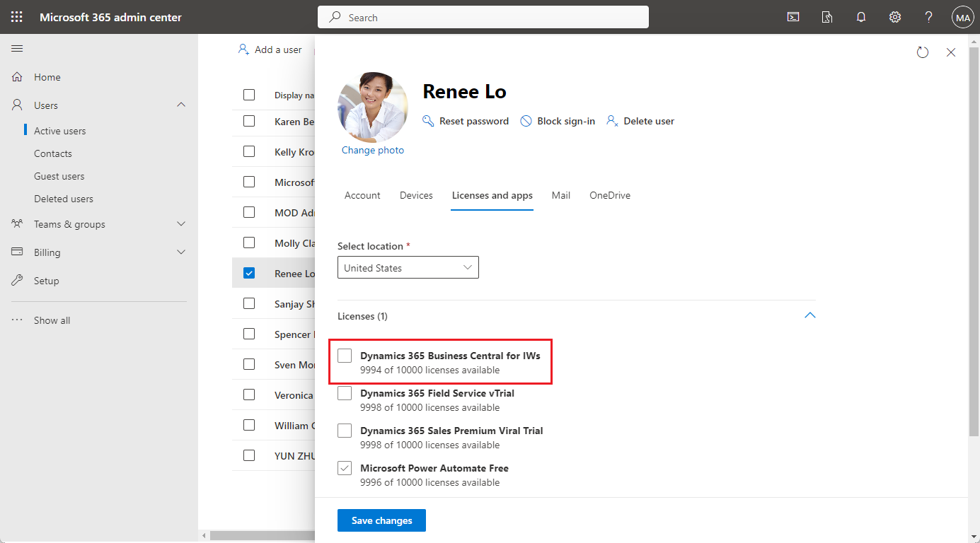Click the Block sign-in icon
The width and height of the screenshot is (980, 543).
pos(526,121)
